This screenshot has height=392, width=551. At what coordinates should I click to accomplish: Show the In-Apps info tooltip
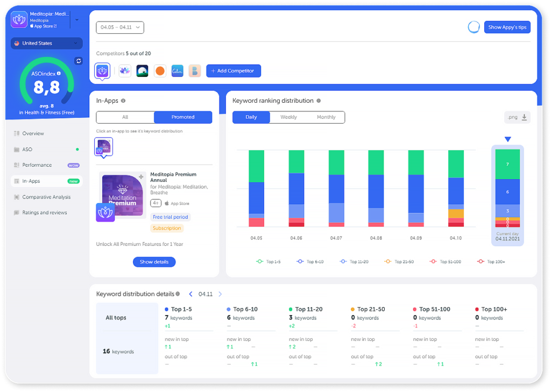(123, 101)
